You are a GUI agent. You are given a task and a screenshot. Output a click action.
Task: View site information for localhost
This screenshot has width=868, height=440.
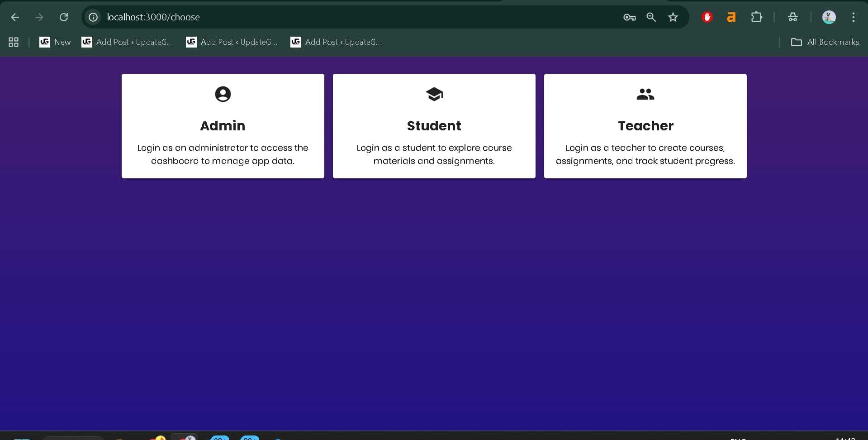93,17
